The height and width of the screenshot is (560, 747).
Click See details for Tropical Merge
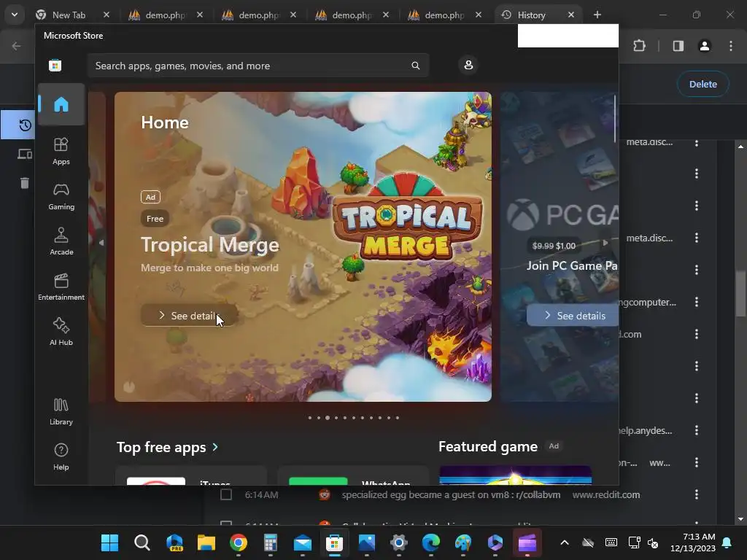click(x=189, y=315)
